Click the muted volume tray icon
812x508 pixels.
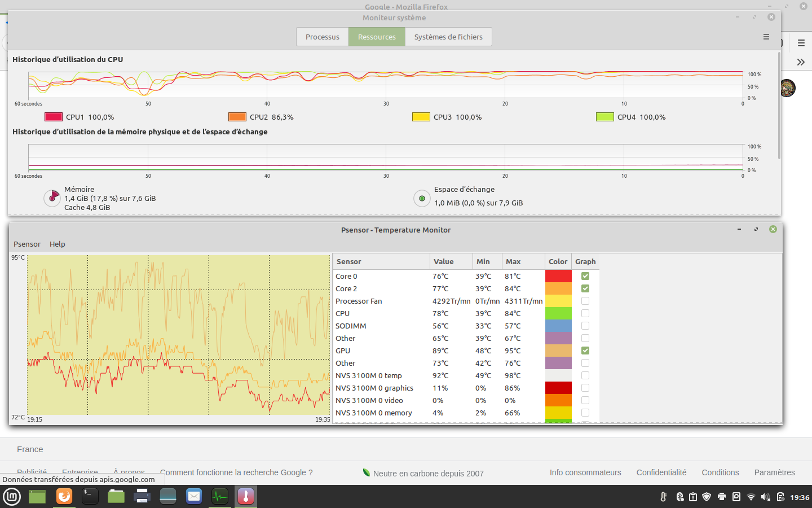pos(765,497)
